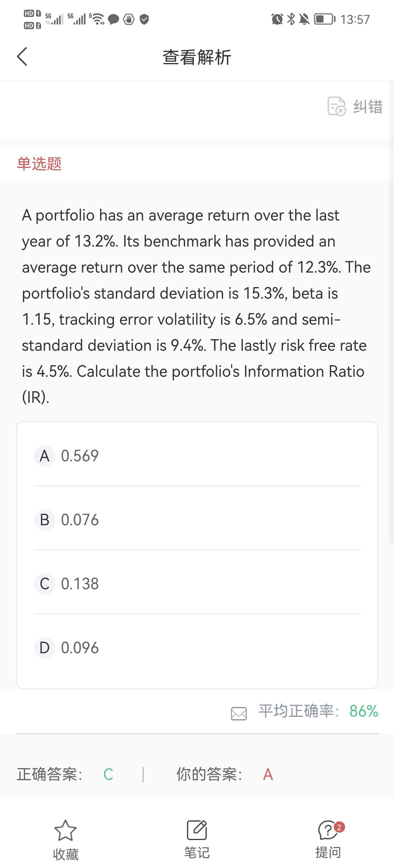
Task: Tap the battery indicator in status bar
Action: [324, 19]
